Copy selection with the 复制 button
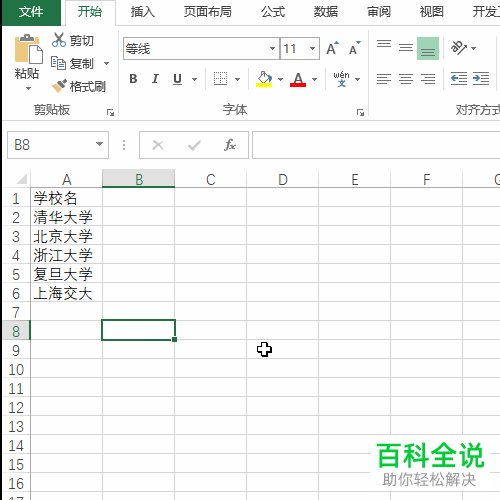Image resolution: width=500 pixels, height=500 pixels. click(72, 63)
